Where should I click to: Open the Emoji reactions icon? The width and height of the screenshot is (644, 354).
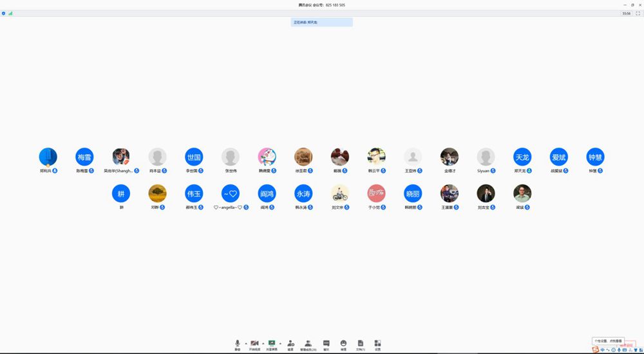click(343, 344)
